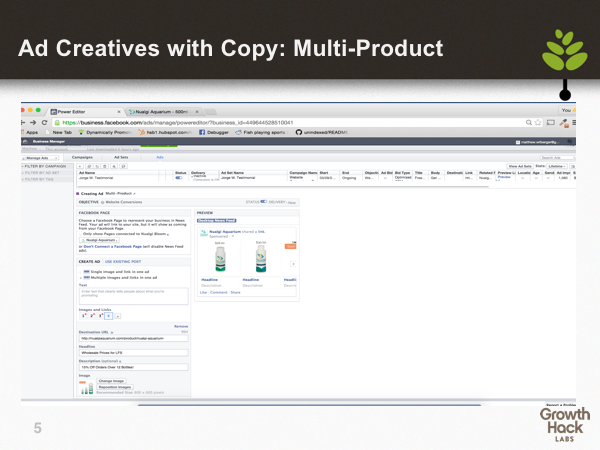Open the New Tab bookmark
Screen dimensions: 600x450
[59, 132]
